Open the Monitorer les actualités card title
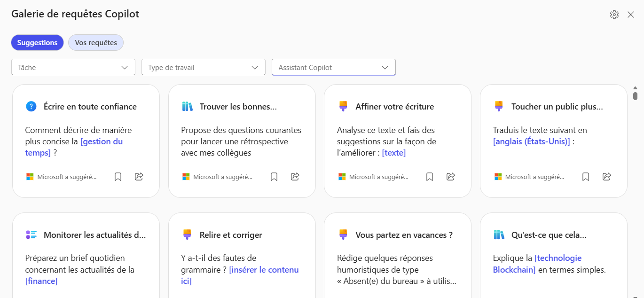The image size is (644, 298). pos(95,235)
